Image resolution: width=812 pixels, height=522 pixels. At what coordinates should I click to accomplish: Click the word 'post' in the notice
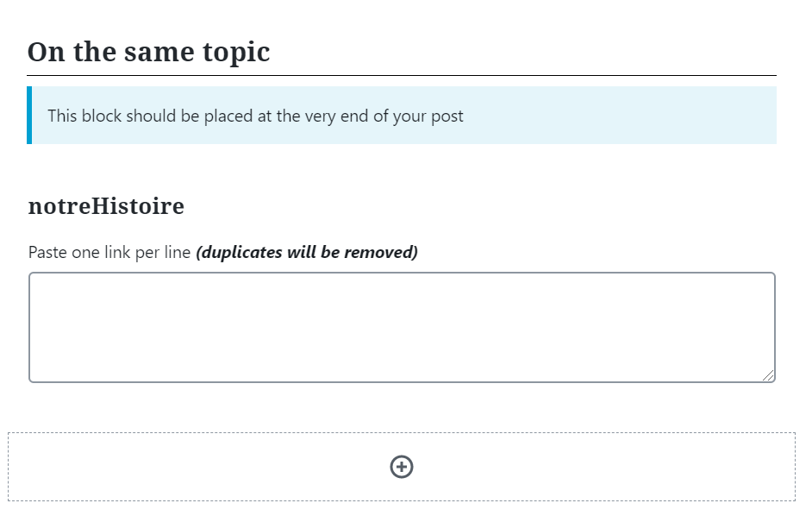click(447, 116)
